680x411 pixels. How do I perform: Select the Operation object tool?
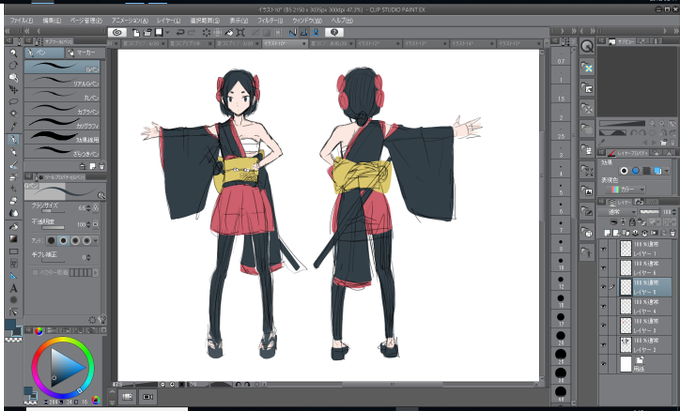[13, 78]
